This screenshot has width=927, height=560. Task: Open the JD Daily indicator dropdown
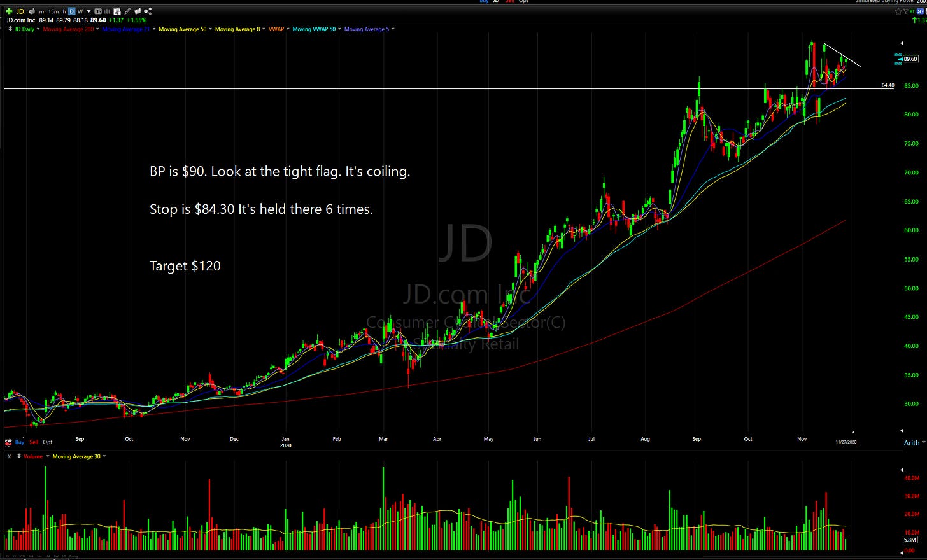[x=38, y=29]
